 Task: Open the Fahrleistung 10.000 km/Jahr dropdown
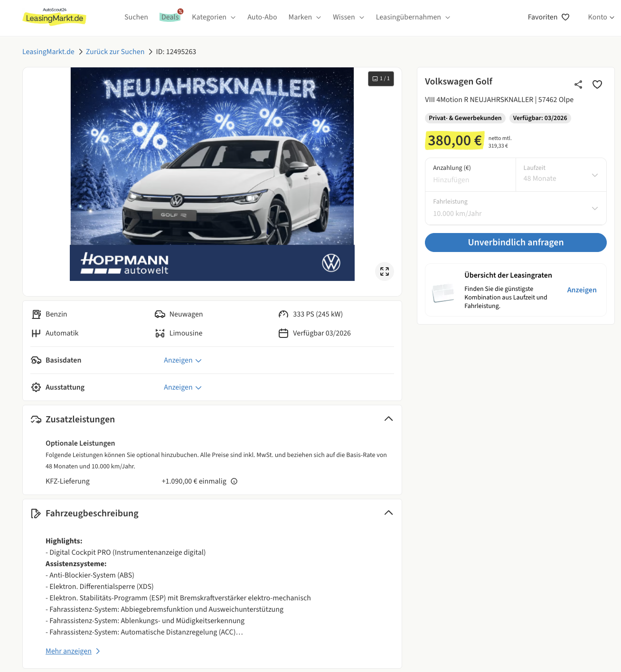click(516, 208)
